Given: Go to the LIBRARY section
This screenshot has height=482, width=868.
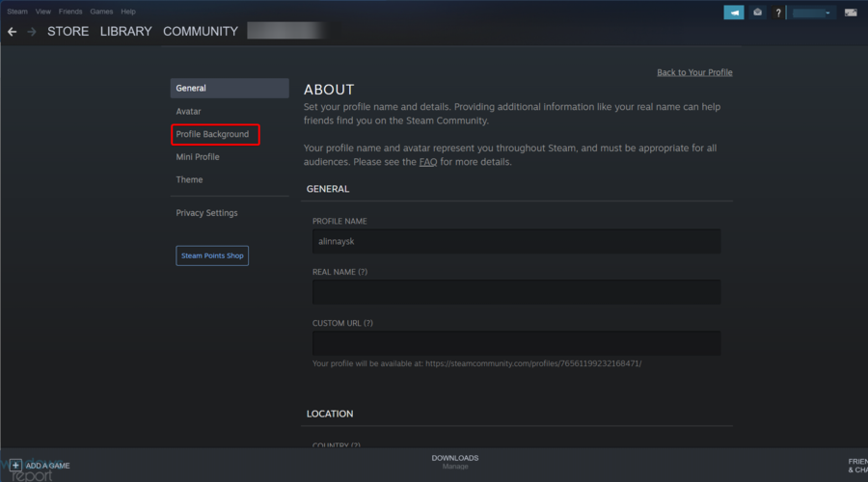Looking at the screenshot, I should [x=125, y=32].
